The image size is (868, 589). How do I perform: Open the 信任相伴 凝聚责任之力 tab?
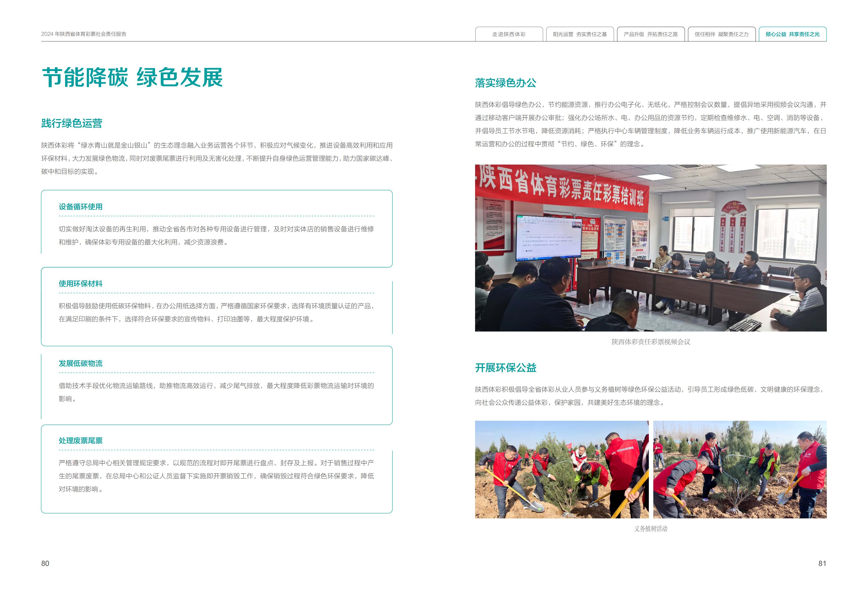coord(722,34)
